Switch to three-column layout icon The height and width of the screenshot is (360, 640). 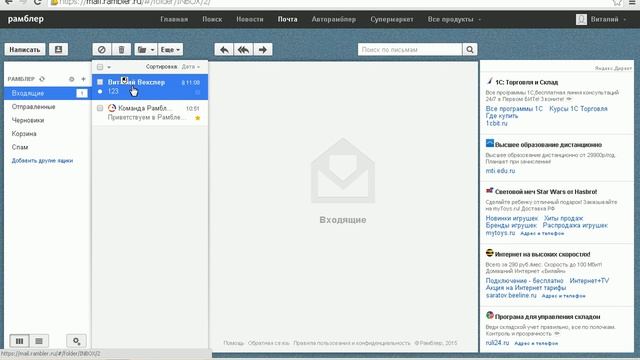(19, 341)
